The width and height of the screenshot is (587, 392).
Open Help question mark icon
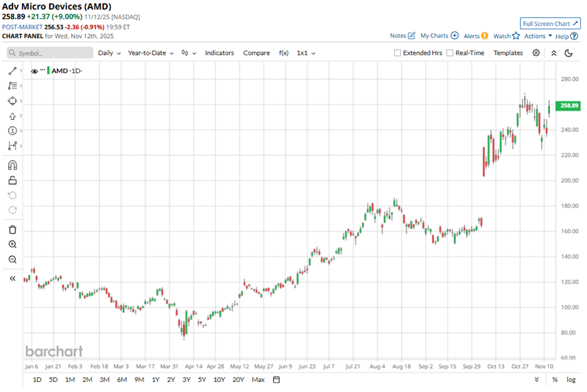click(x=575, y=36)
